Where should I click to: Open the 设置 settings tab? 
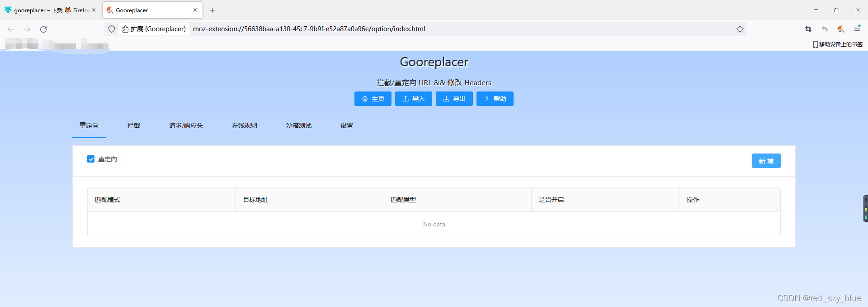tap(347, 125)
